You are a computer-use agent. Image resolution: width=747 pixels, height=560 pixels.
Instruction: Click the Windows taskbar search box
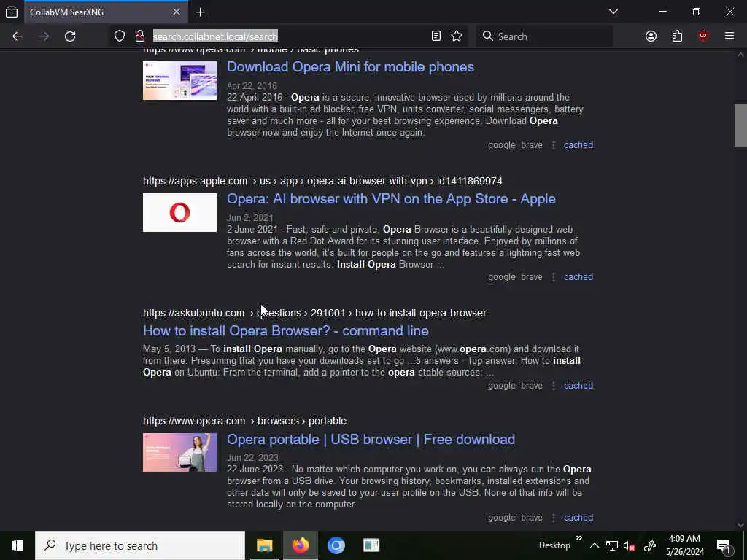140,545
